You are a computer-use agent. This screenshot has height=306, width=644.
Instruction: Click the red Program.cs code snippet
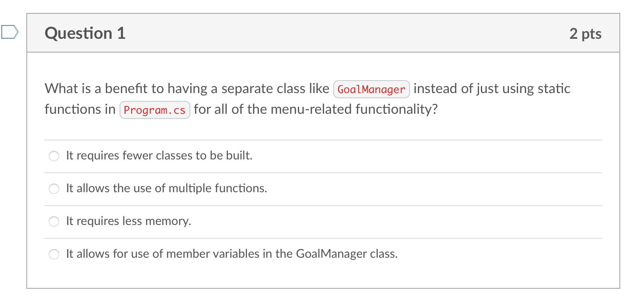[155, 110]
